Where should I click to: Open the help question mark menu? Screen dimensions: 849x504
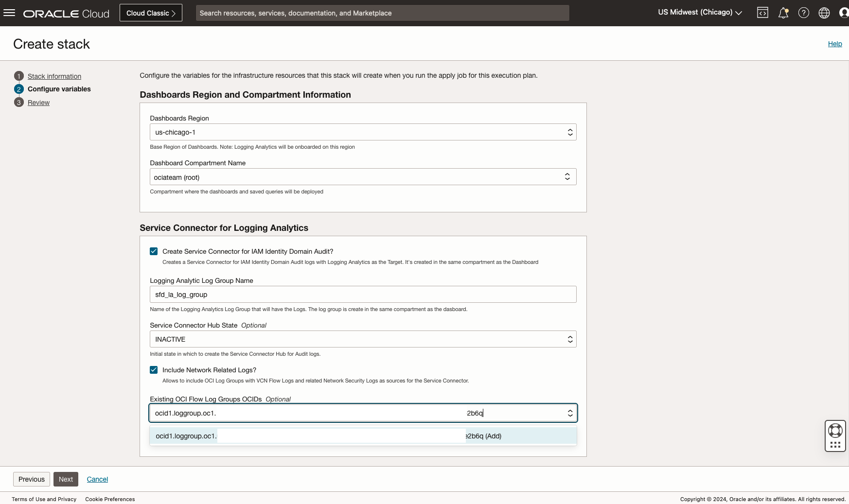pyautogui.click(x=803, y=13)
